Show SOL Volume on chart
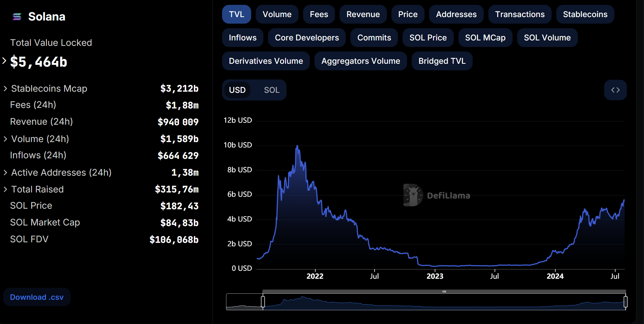This screenshot has height=324, width=644. point(547,38)
